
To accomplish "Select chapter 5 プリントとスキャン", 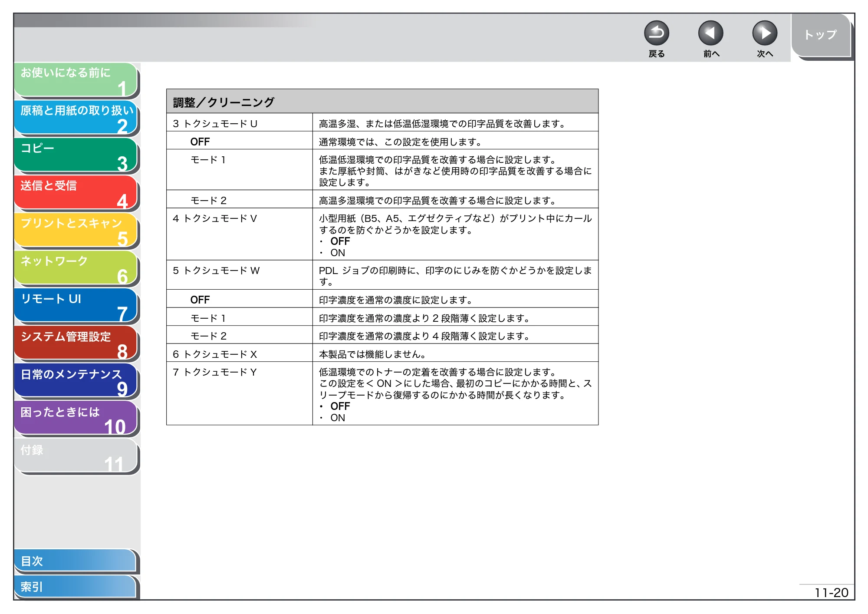I will coord(76,230).
